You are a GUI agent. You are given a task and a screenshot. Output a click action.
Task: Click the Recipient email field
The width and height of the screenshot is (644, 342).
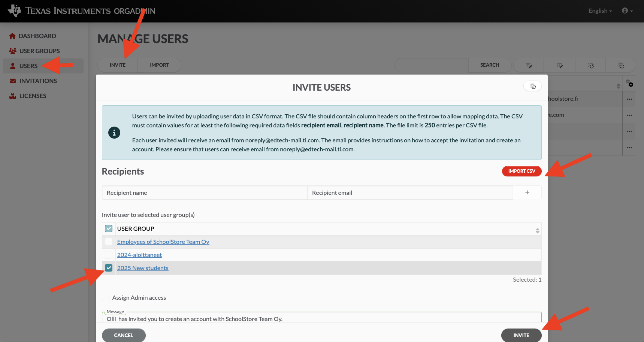click(410, 193)
